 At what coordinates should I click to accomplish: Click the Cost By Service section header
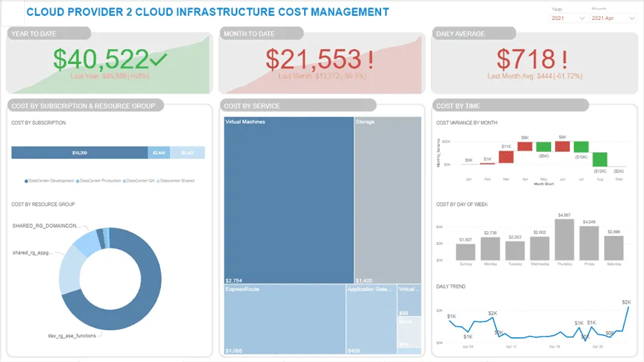[x=297, y=105]
